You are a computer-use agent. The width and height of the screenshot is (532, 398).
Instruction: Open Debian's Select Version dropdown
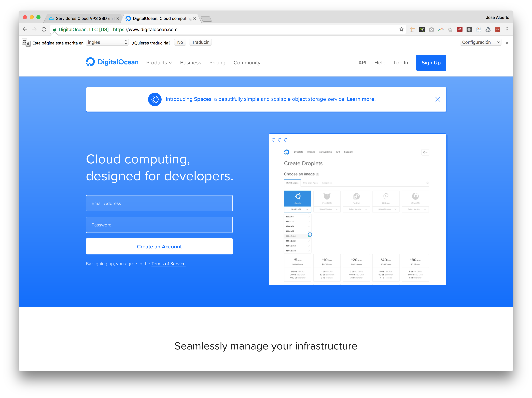tap(386, 209)
